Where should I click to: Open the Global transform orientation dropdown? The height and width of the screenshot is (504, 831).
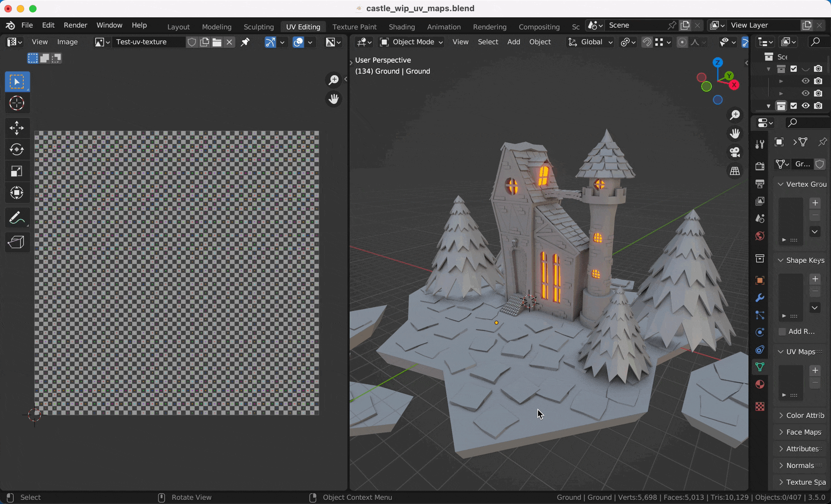point(590,42)
